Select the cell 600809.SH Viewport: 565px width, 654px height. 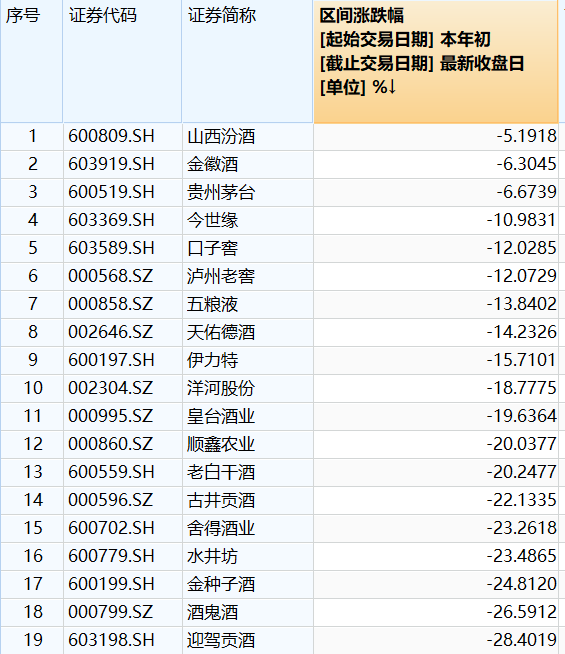pos(123,137)
